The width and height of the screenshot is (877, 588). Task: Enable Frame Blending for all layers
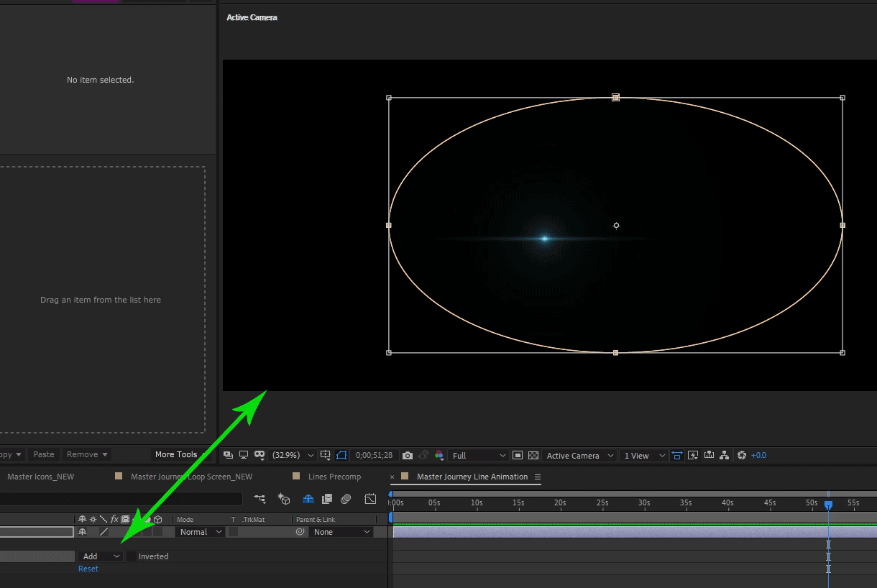point(328,498)
